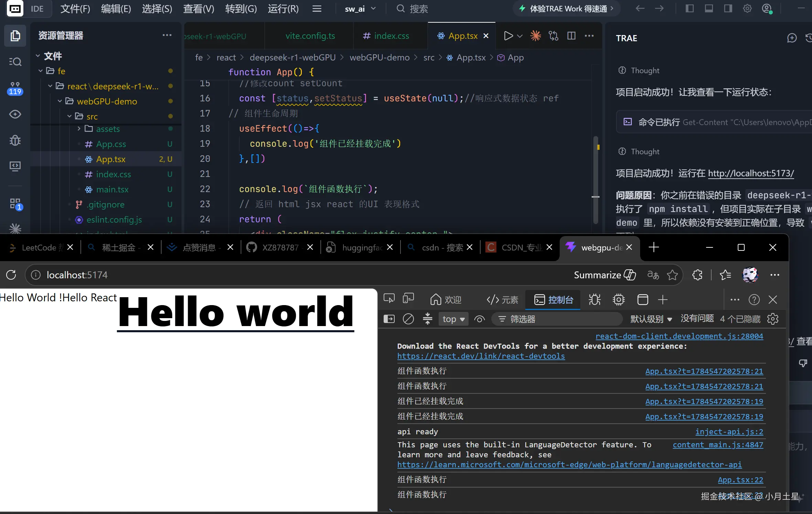Open the sw_ai project dropdown
The height and width of the screenshot is (514, 812).
pos(360,9)
